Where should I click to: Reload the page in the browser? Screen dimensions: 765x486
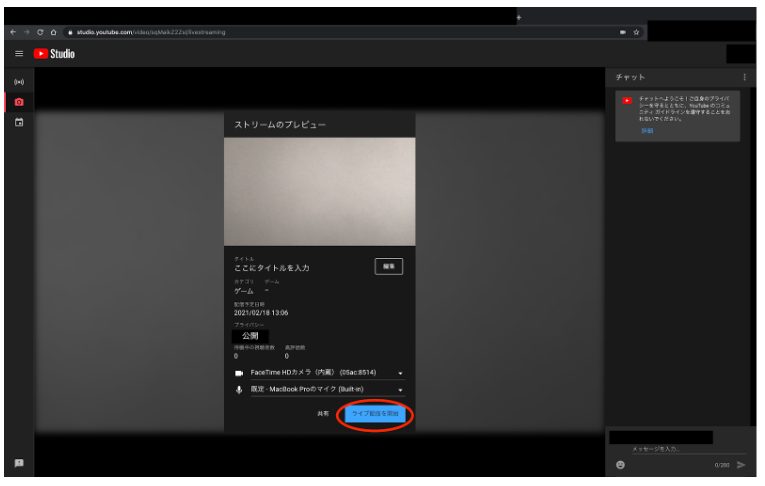click(39, 32)
